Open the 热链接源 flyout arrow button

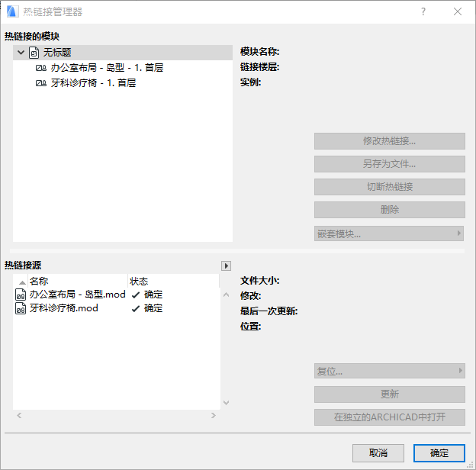point(226,266)
